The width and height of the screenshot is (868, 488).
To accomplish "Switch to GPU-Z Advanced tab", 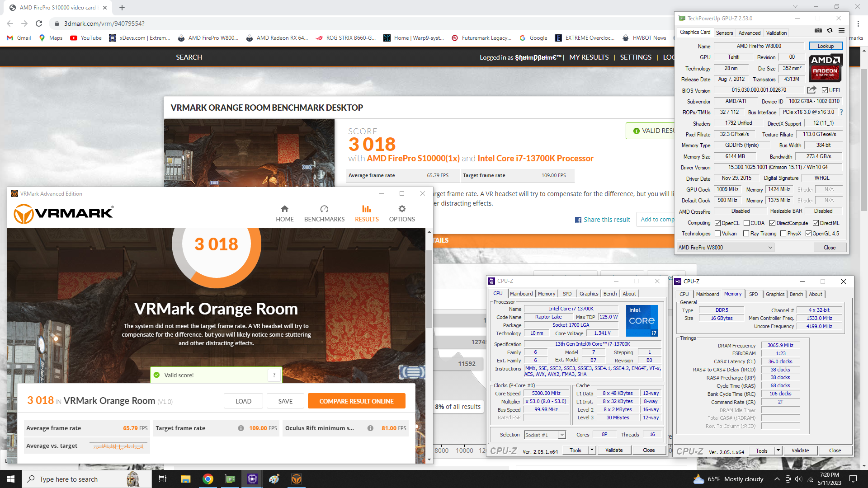I will pyautogui.click(x=750, y=33).
